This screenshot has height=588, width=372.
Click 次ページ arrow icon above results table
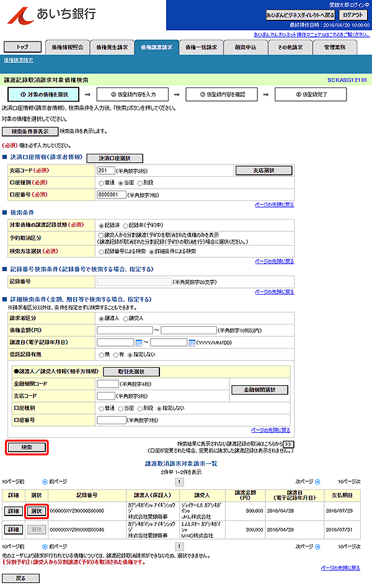click(x=317, y=481)
